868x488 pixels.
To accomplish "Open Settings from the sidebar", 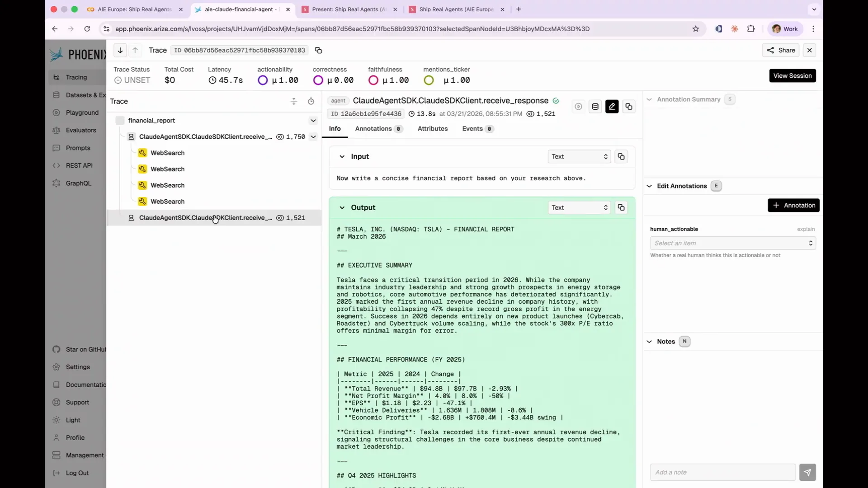I will pyautogui.click(x=77, y=367).
